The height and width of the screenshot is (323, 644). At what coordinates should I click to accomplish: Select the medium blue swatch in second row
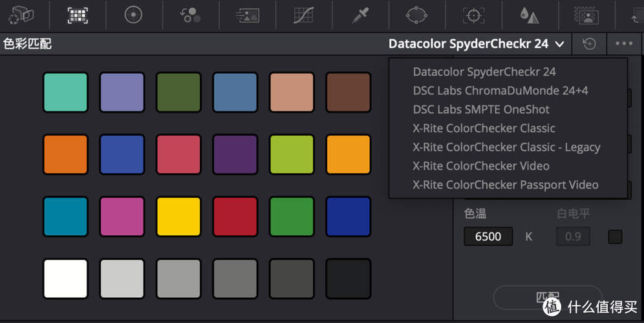click(x=122, y=154)
